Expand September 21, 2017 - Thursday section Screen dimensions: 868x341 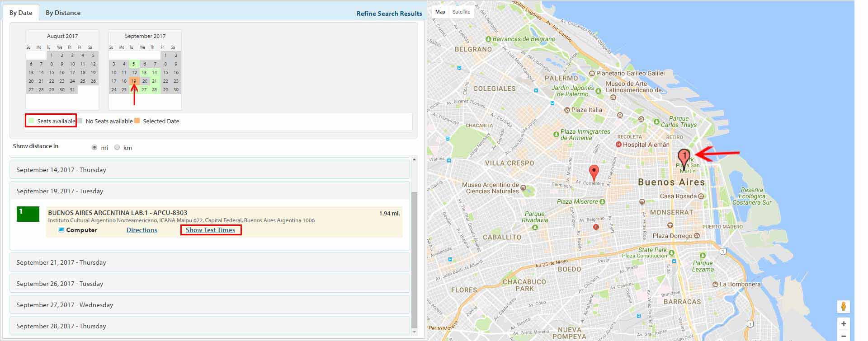[x=210, y=262]
